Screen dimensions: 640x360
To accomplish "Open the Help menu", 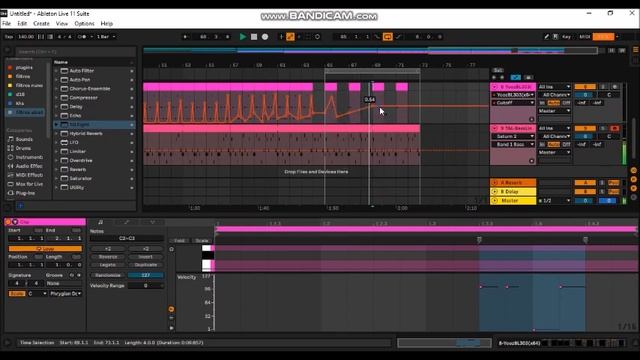I will (107, 24).
